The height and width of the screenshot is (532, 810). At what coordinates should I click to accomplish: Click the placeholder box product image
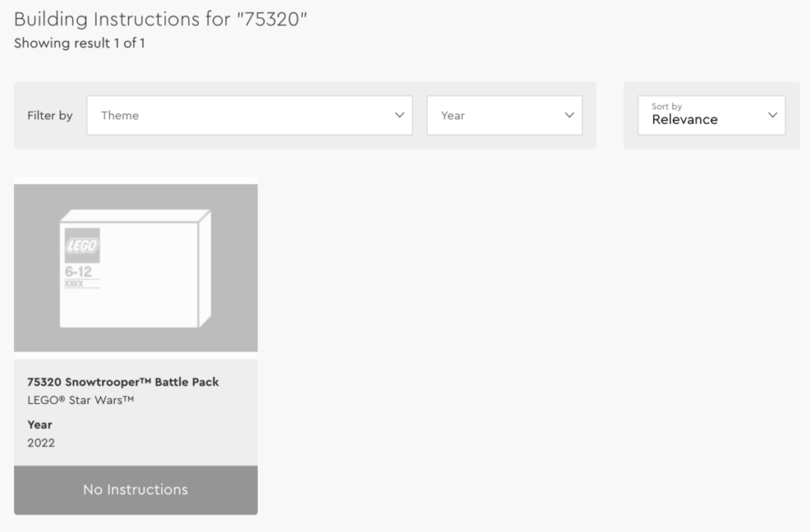point(135,268)
